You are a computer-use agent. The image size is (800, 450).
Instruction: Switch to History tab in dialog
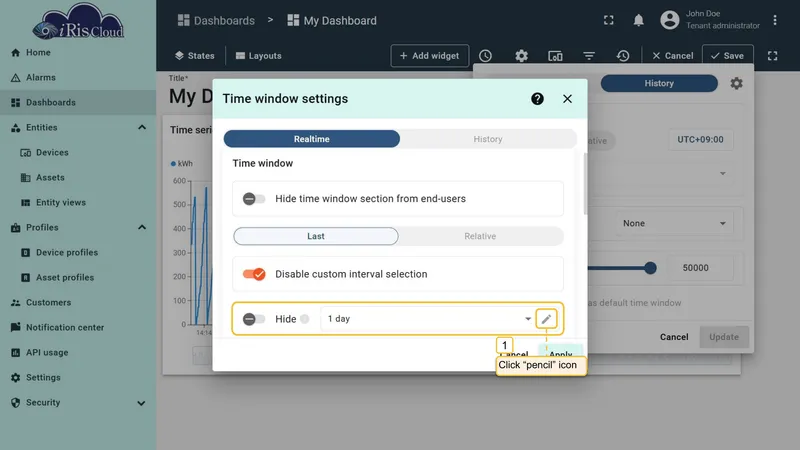pos(488,139)
